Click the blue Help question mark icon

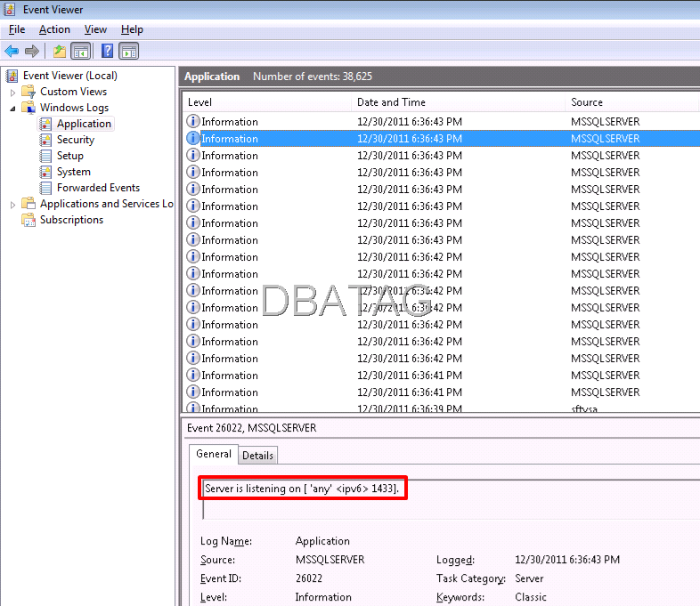tap(107, 51)
